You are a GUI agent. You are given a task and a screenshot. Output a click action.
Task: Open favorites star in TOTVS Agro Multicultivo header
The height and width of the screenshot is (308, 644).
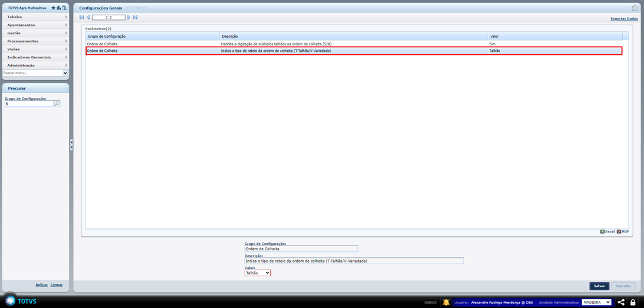point(54,8)
